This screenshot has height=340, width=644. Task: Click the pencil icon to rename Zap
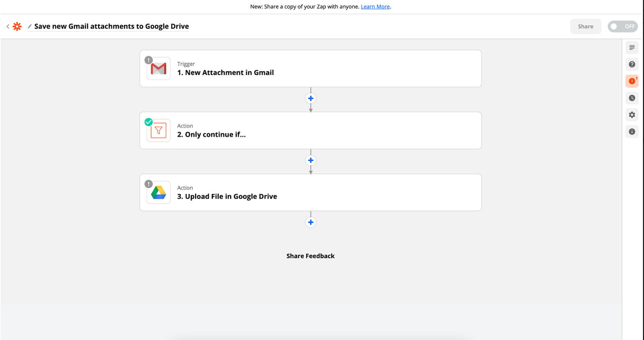[29, 27]
